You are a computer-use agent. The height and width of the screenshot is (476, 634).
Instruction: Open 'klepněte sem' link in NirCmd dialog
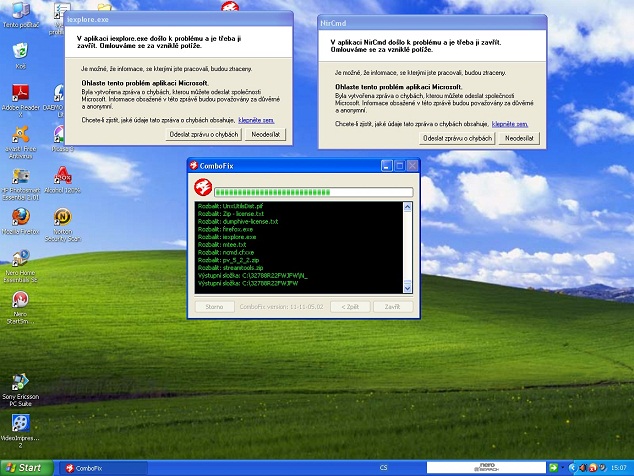510,124
